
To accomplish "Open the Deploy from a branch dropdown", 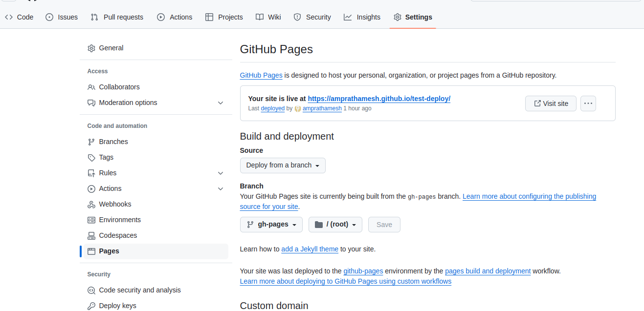I will (x=283, y=166).
